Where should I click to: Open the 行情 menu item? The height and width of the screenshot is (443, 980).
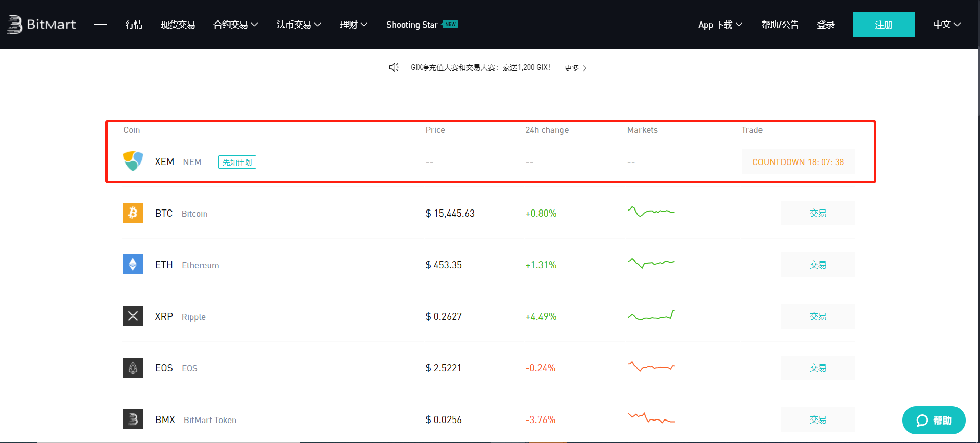click(x=134, y=25)
